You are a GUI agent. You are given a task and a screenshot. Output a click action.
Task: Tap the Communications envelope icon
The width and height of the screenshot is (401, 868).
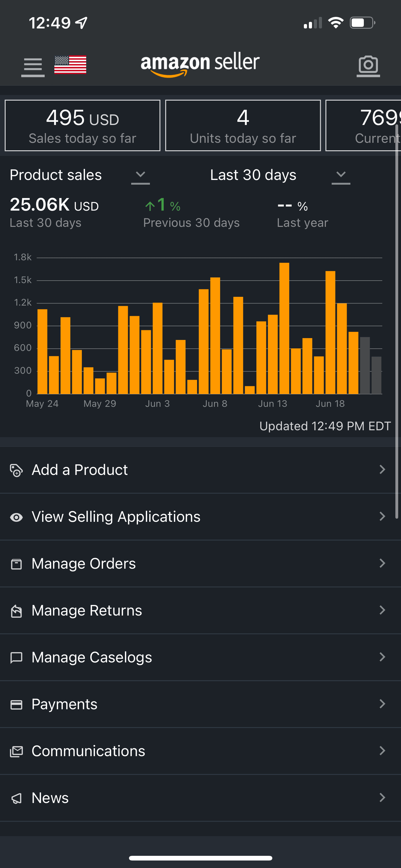click(16, 751)
